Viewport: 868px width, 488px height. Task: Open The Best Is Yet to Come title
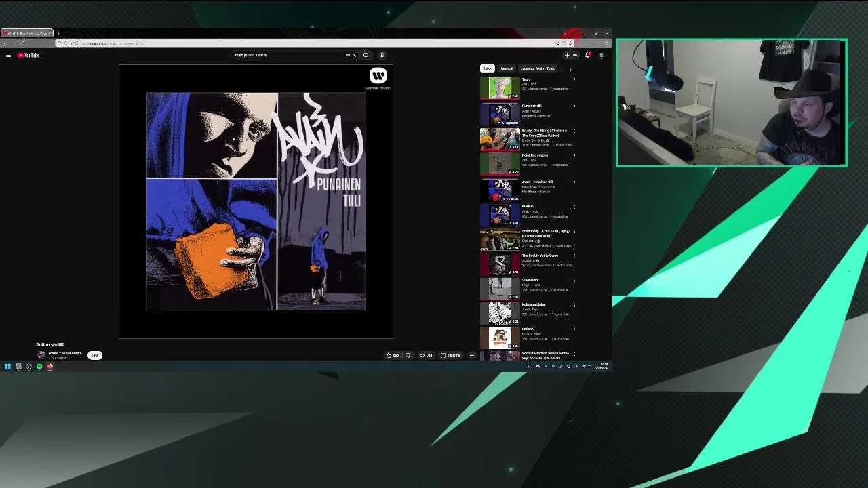[540, 256]
